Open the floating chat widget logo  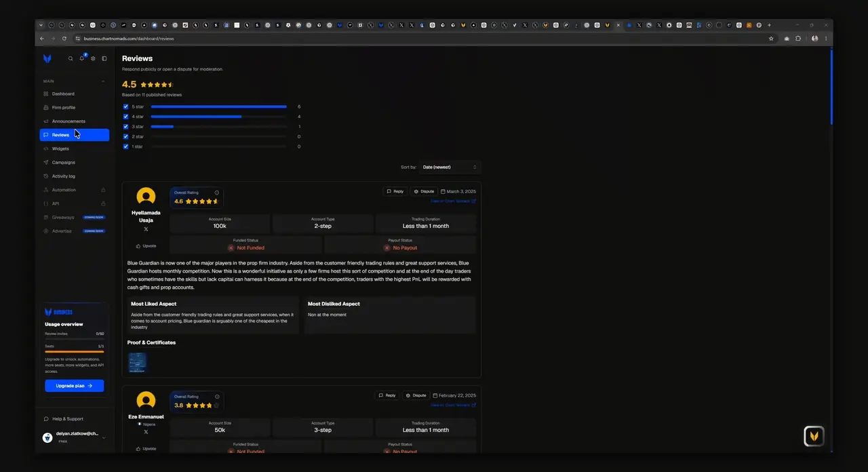click(x=814, y=436)
